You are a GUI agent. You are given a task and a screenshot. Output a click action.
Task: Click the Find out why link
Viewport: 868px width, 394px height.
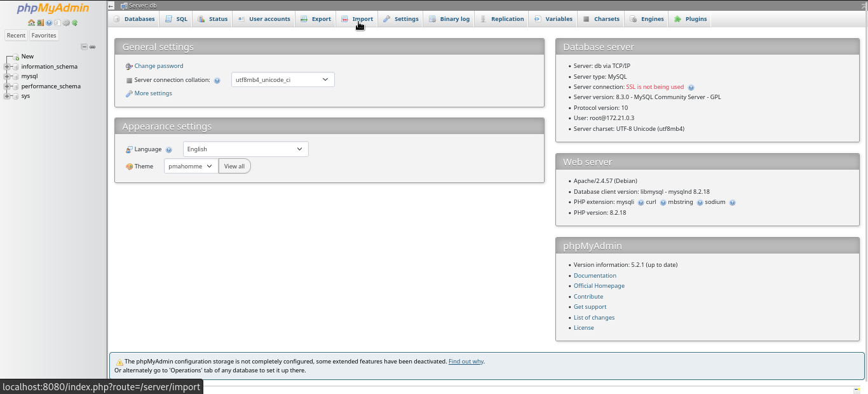click(466, 362)
